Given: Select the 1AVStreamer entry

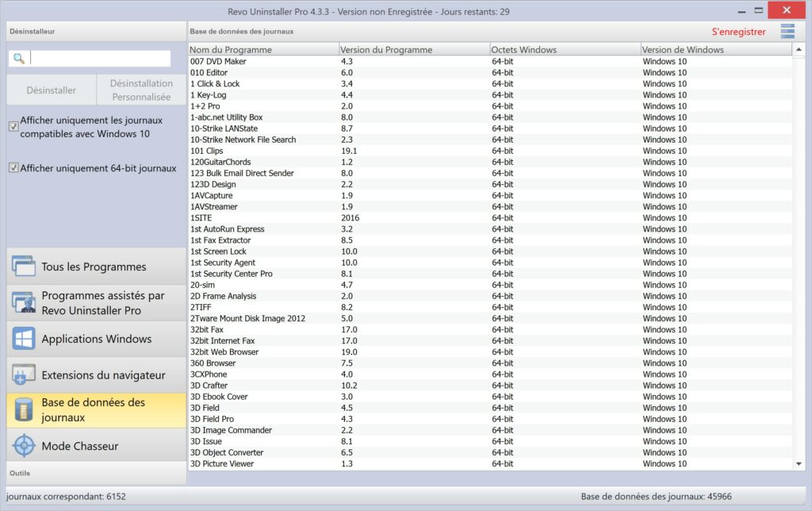Looking at the screenshot, I should pyautogui.click(x=490, y=206).
